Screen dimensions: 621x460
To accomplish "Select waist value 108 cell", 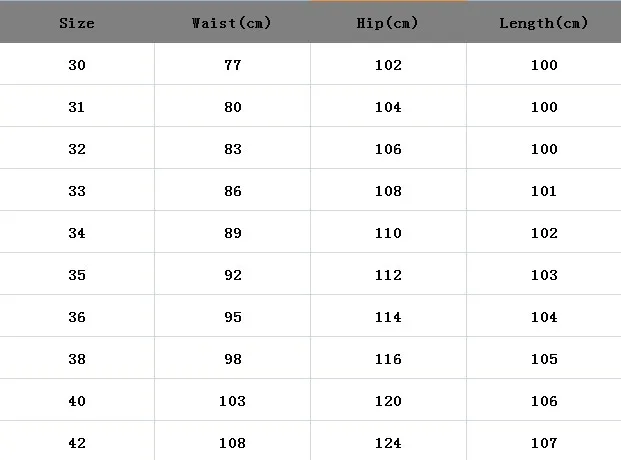I will coord(232,441).
